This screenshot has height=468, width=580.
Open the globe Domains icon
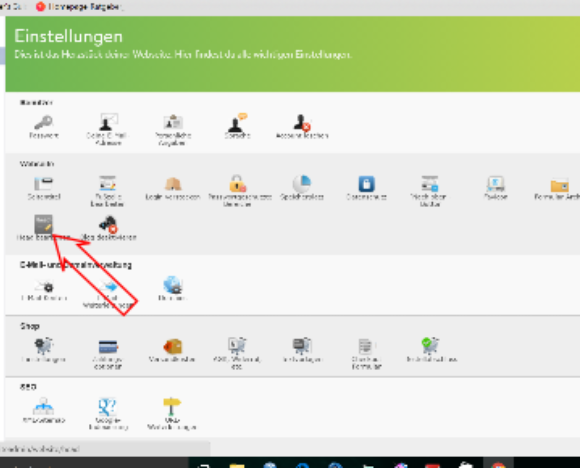point(172,285)
